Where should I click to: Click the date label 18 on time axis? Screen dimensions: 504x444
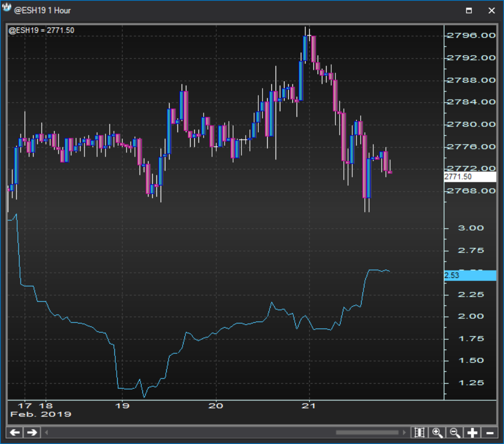[46, 406]
